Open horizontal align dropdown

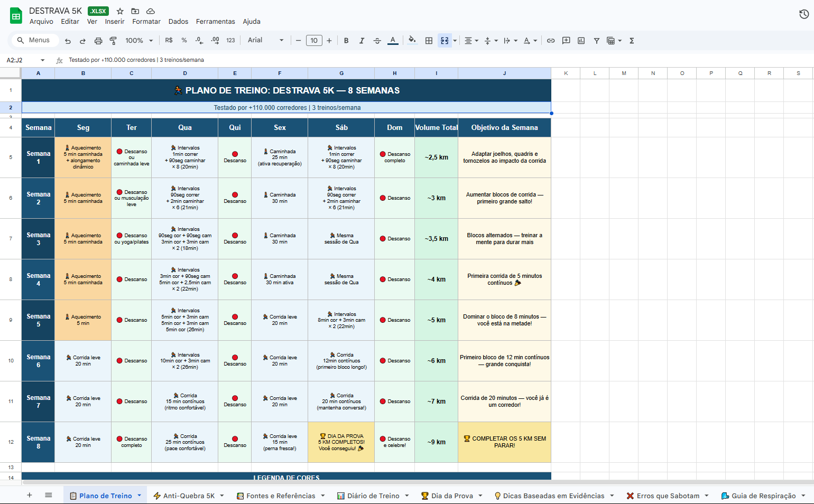[x=471, y=41]
